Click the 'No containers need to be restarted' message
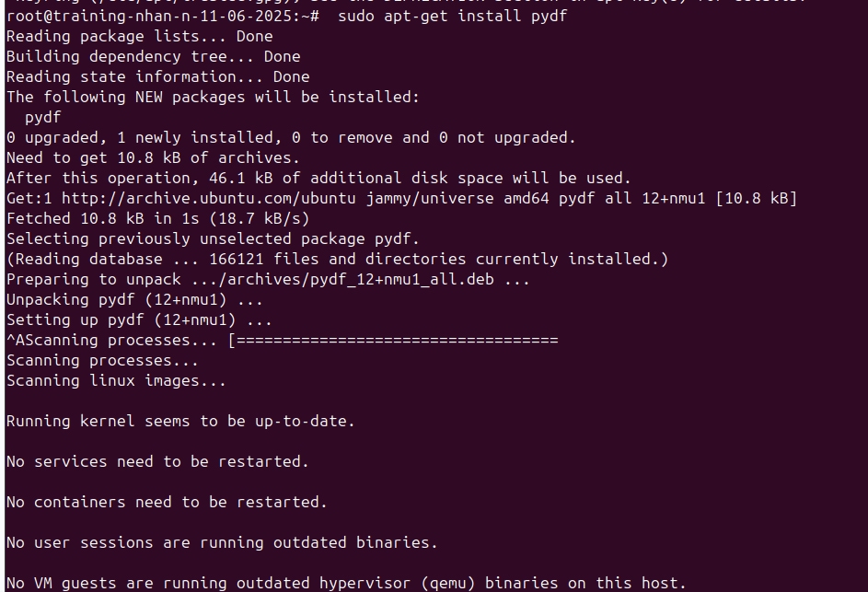 click(168, 503)
